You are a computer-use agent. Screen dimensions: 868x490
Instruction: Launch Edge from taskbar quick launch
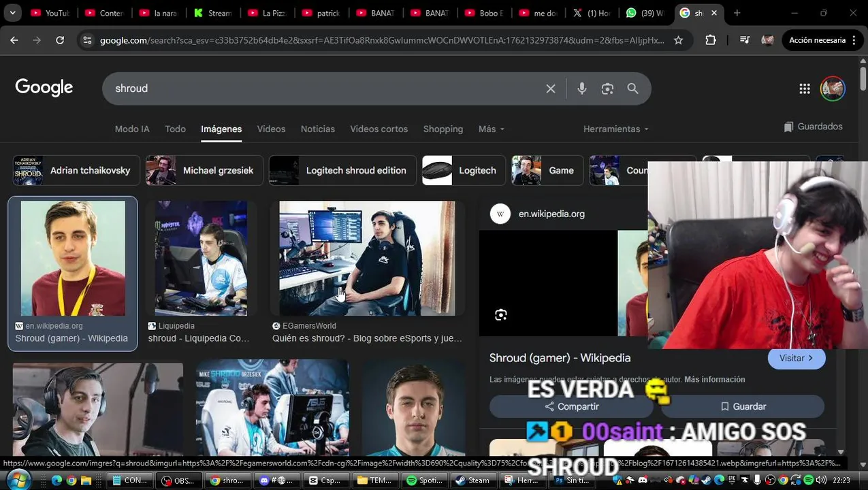56,480
